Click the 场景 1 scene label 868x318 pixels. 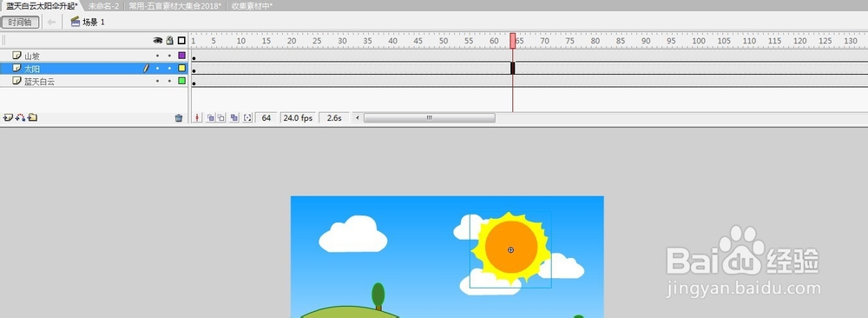(x=94, y=23)
